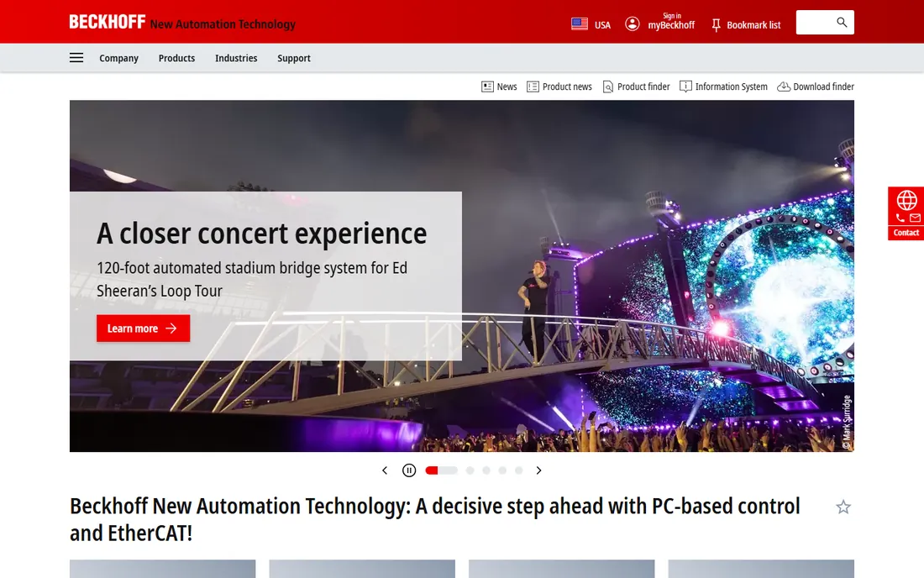924x578 pixels.
Task: Open the Support menu
Action: pos(294,58)
